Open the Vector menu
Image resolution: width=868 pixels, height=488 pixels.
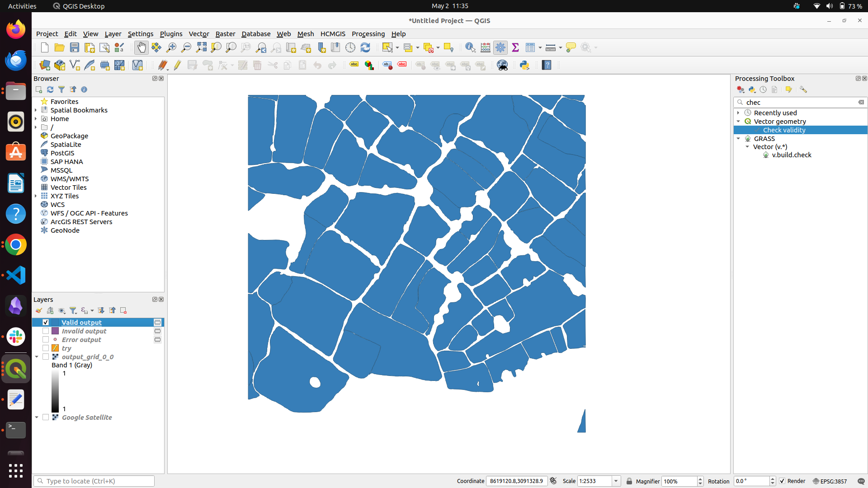198,34
